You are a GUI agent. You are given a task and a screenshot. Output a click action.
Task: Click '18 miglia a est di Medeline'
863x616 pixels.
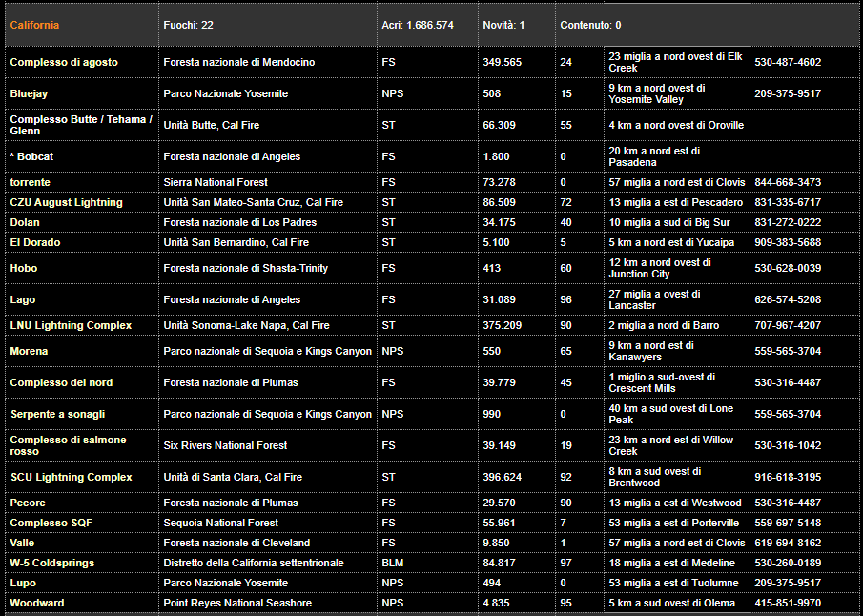(671, 563)
